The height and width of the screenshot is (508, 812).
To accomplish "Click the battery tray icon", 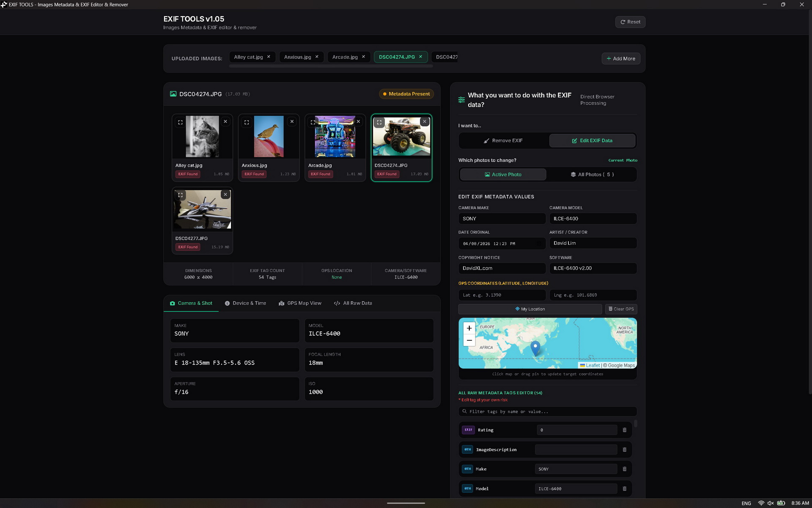I will point(781,503).
